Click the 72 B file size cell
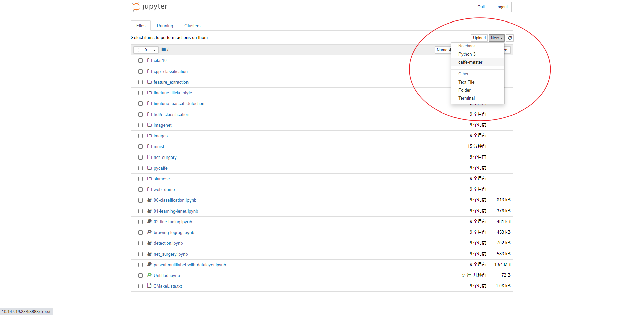The image size is (644, 315). (506, 275)
